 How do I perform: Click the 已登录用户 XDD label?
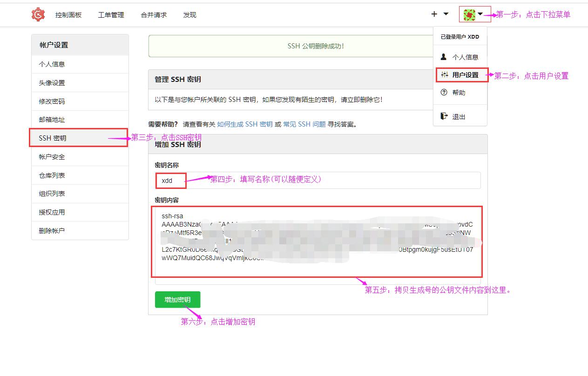pyautogui.click(x=460, y=37)
